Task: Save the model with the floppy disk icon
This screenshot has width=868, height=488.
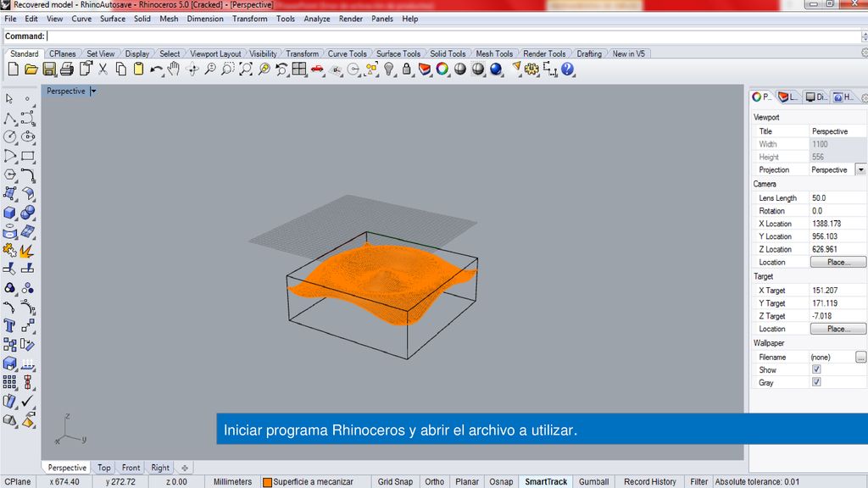Action: click(49, 69)
